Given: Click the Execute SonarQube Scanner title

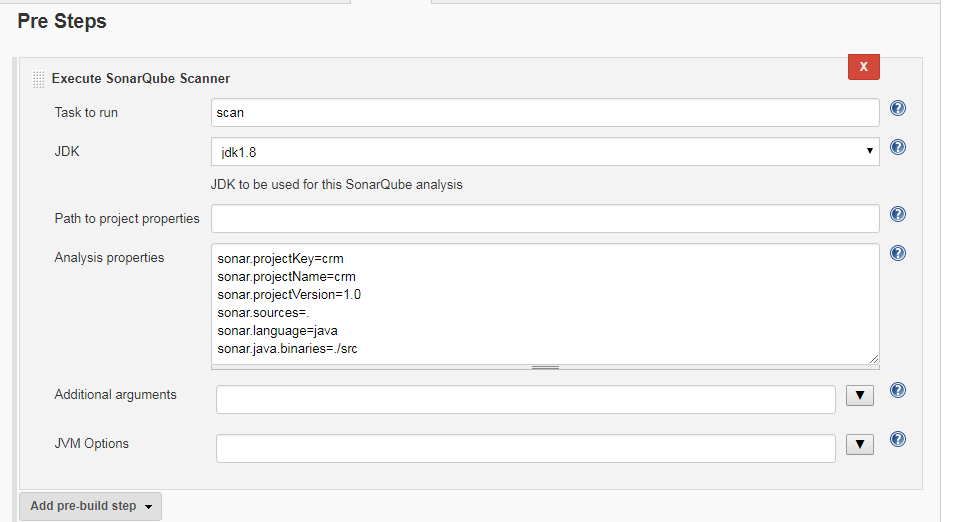Looking at the screenshot, I should click(141, 79).
